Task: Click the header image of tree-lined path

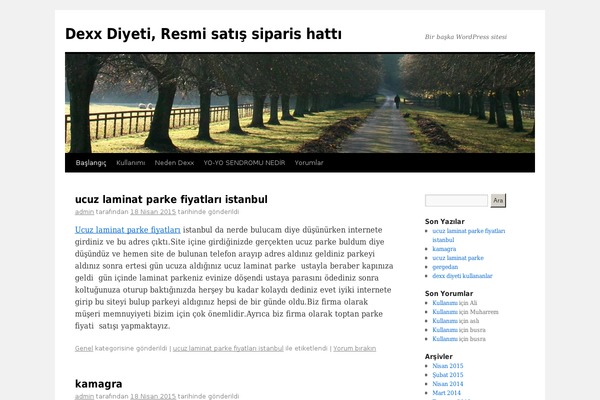Action: [x=300, y=103]
